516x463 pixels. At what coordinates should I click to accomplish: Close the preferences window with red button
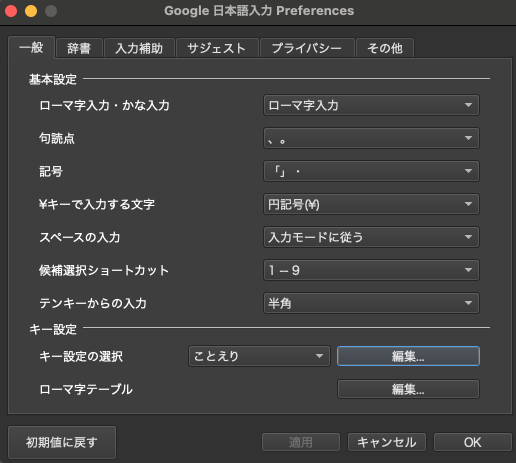(x=11, y=11)
